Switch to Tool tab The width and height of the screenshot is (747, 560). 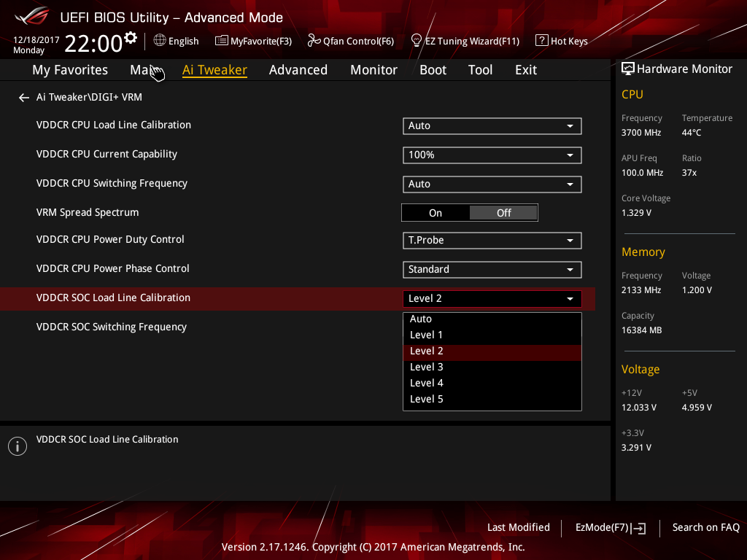click(480, 70)
